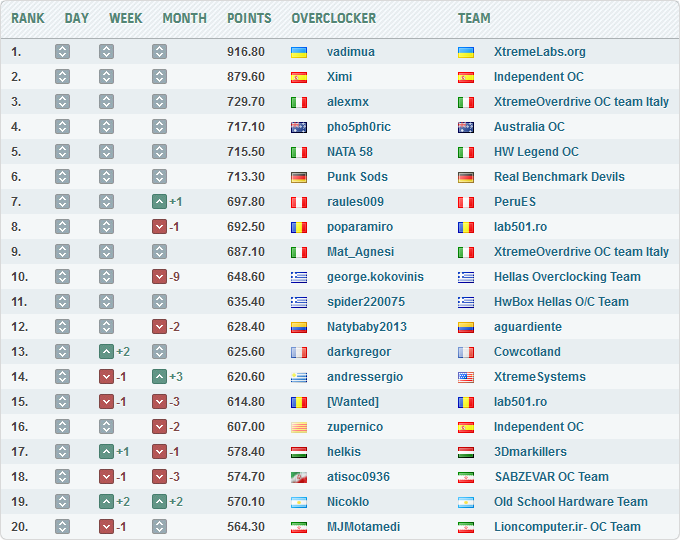680x540 pixels.
Task: Open vadimua's overclocker profile
Action: (351, 52)
